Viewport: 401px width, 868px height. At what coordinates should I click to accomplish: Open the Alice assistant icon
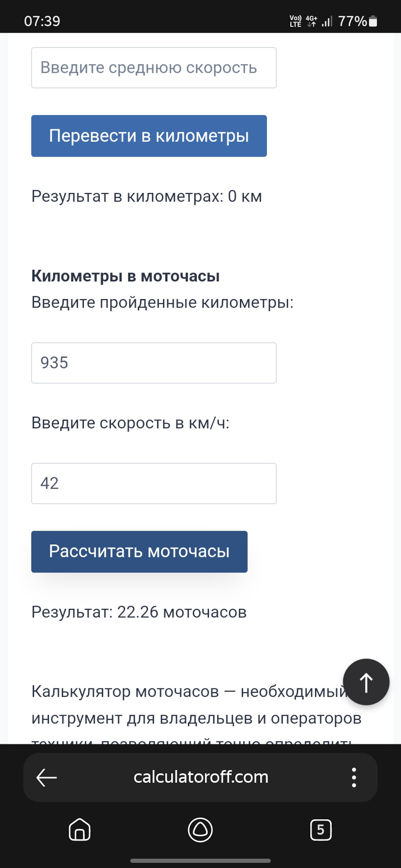[x=200, y=830]
